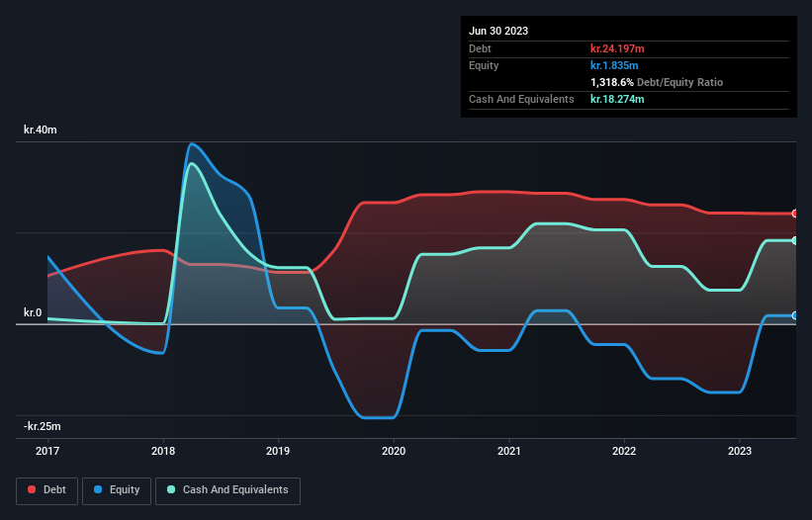The height and width of the screenshot is (520, 812).
Task: Click the tooltip Debt row label
Action: coord(480,48)
